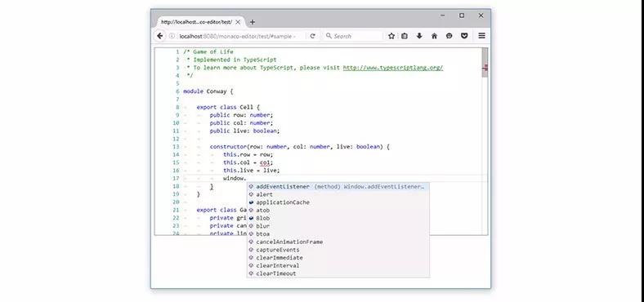Image resolution: width=644 pixels, height=302 pixels.
Task: Place cursor on 'module Conway {' line
Action: 208,91
